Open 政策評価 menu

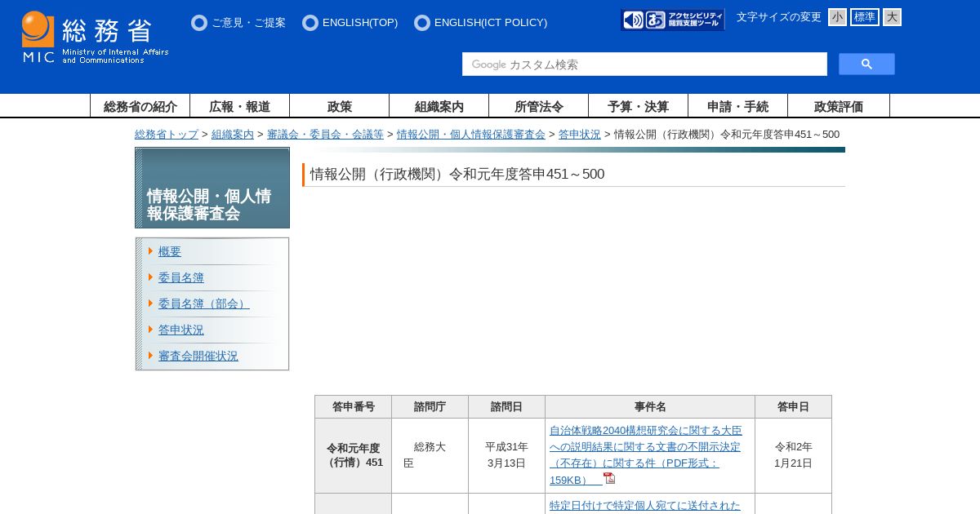point(839,106)
